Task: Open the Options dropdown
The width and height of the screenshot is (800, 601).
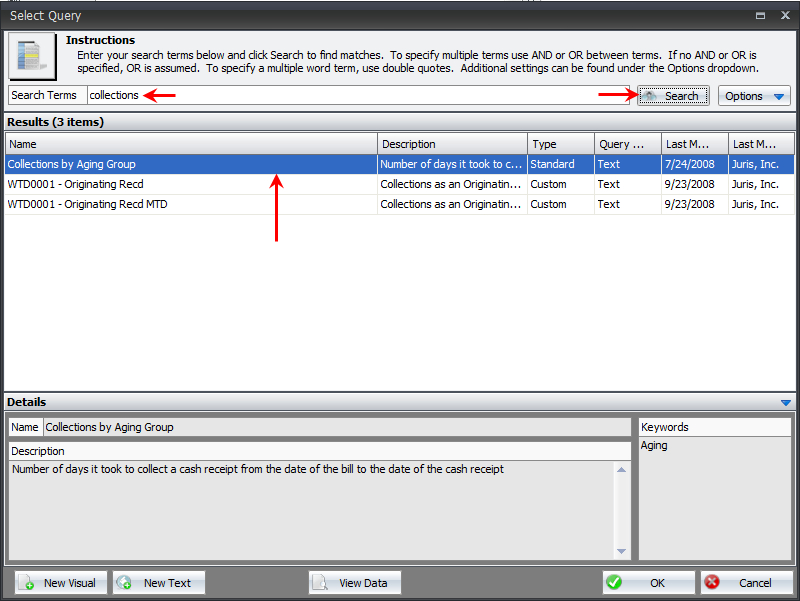Action: click(754, 96)
